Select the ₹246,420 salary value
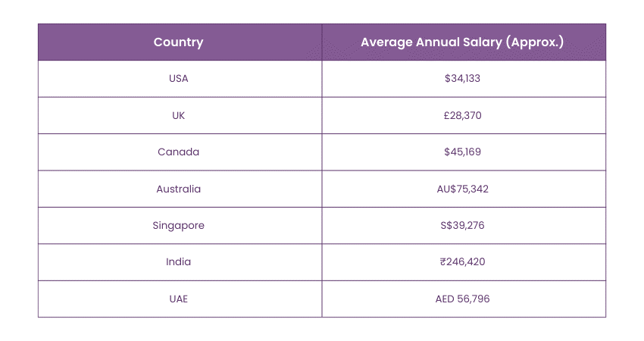The image size is (644, 341). click(x=463, y=262)
